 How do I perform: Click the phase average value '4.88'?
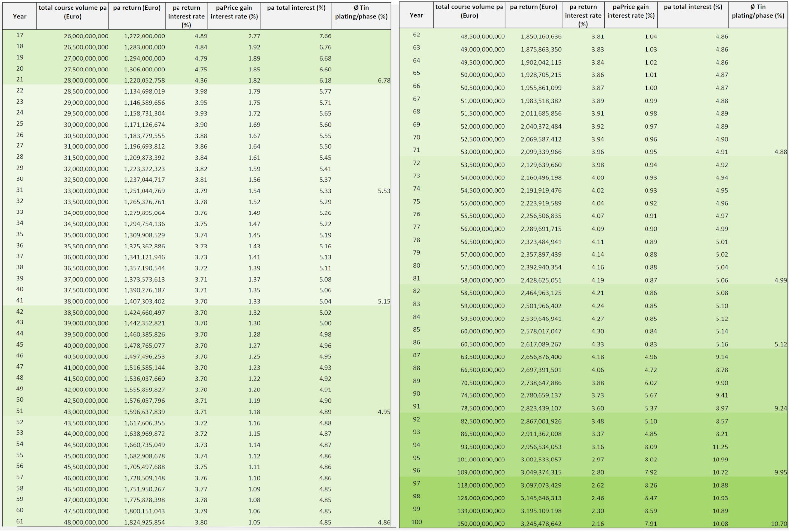[x=781, y=152]
